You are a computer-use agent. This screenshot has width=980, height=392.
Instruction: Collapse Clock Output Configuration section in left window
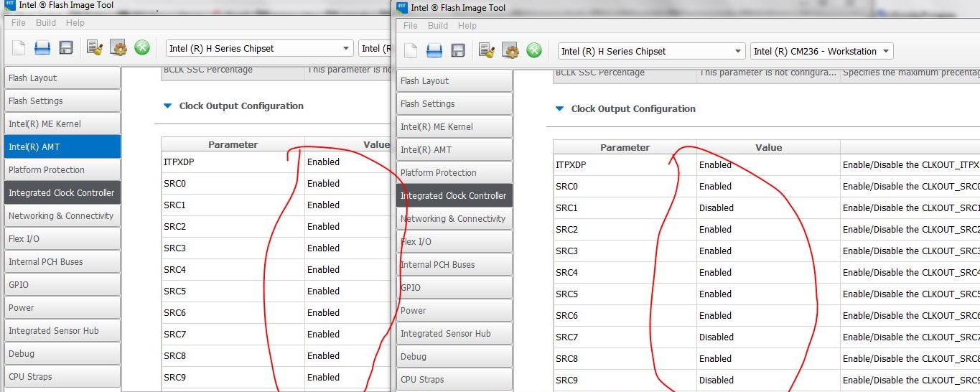[x=167, y=106]
